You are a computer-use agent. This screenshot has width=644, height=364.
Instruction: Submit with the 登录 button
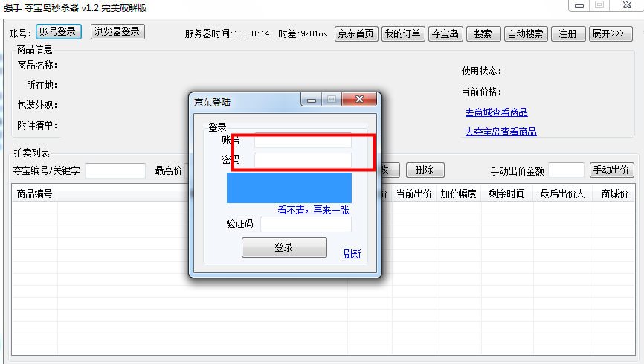tap(284, 248)
